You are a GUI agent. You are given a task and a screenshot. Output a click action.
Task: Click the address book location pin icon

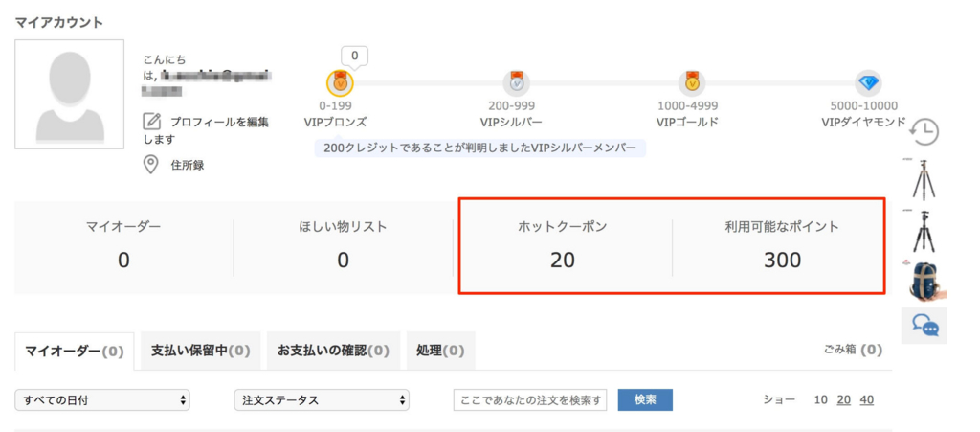pyautogui.click(x=151, y=165)
